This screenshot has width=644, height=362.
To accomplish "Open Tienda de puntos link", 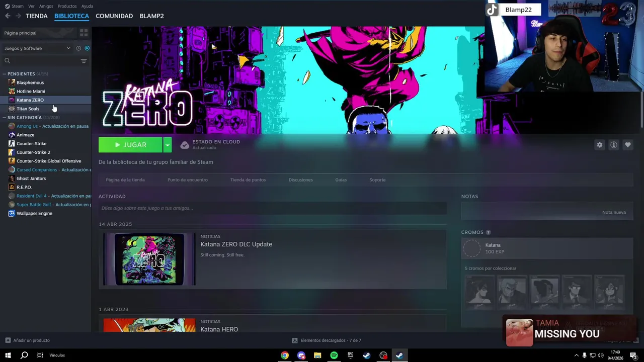I will (x=248, y=180).
